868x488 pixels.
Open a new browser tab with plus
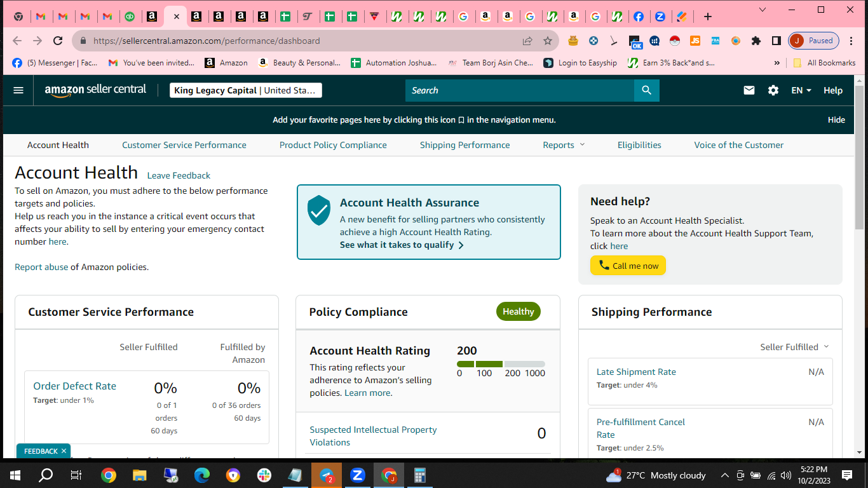[708, 17]
